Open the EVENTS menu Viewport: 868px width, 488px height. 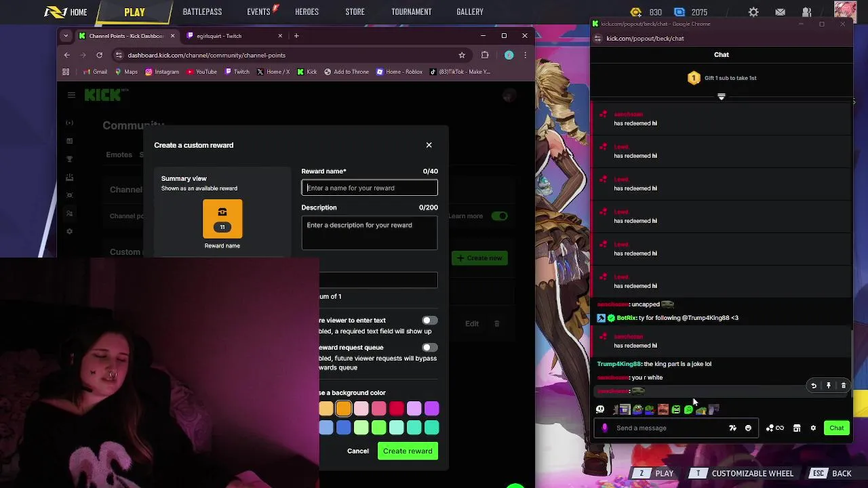tap(259, 12)
